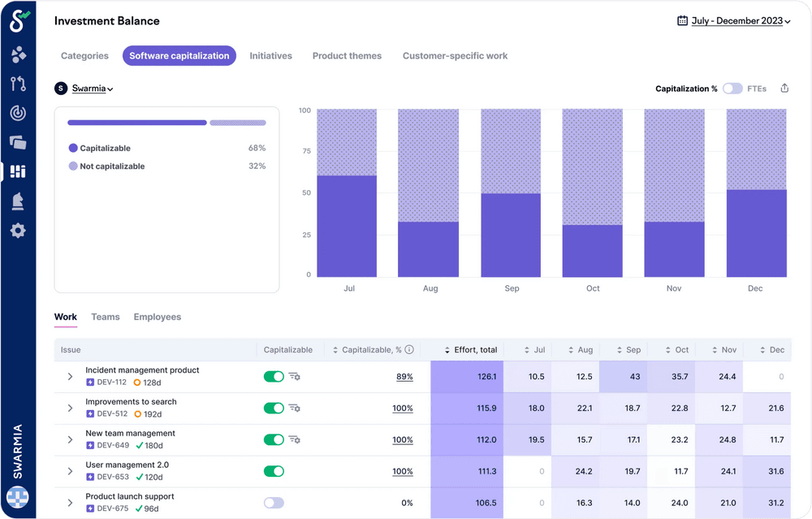Screen dimensions: 812x519
Task: Switch to the Initiatives tab
Action: click(270, 56)
